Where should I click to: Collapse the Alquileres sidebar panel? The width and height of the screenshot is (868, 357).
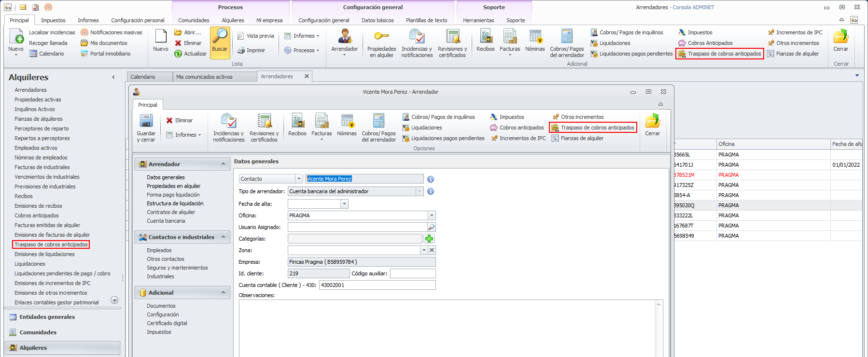coord(113,77)
